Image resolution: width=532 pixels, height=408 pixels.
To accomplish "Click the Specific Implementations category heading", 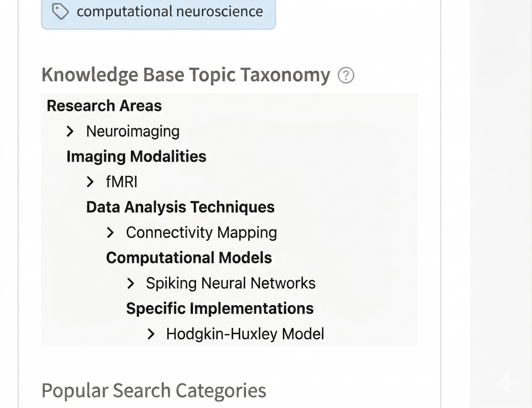I will click(220, 308).
